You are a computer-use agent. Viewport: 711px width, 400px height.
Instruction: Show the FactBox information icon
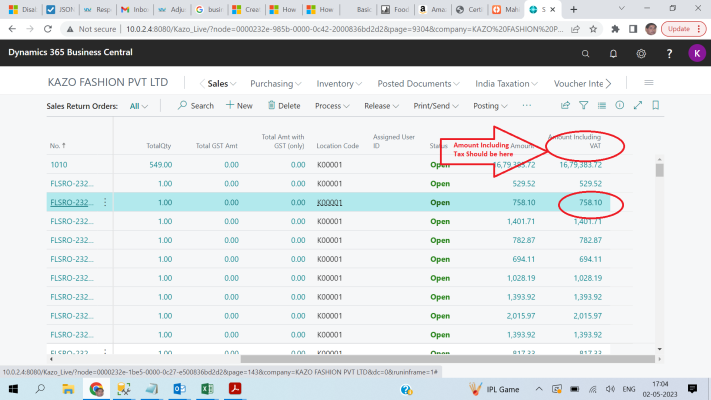click(x=619, y=105)
